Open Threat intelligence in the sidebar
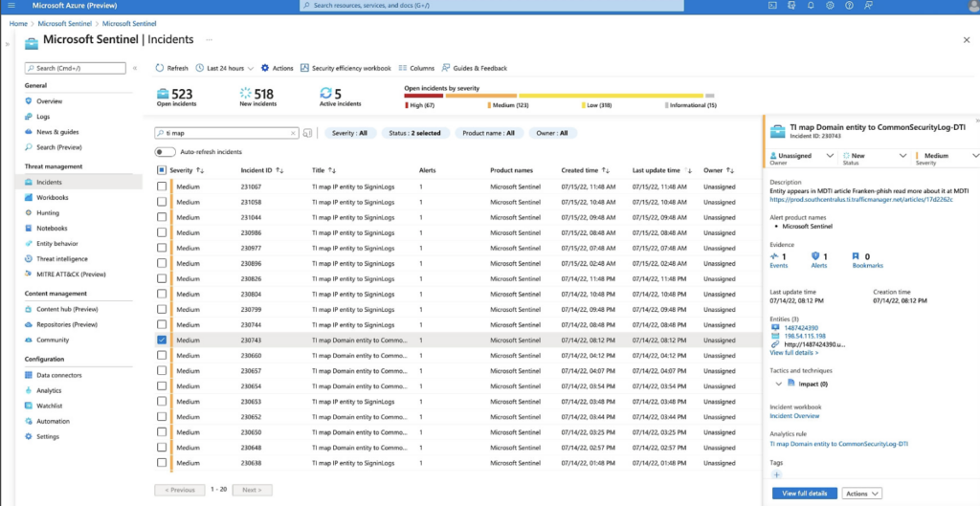Viewport: 980px width, 506px height. [x=62, y=258]
